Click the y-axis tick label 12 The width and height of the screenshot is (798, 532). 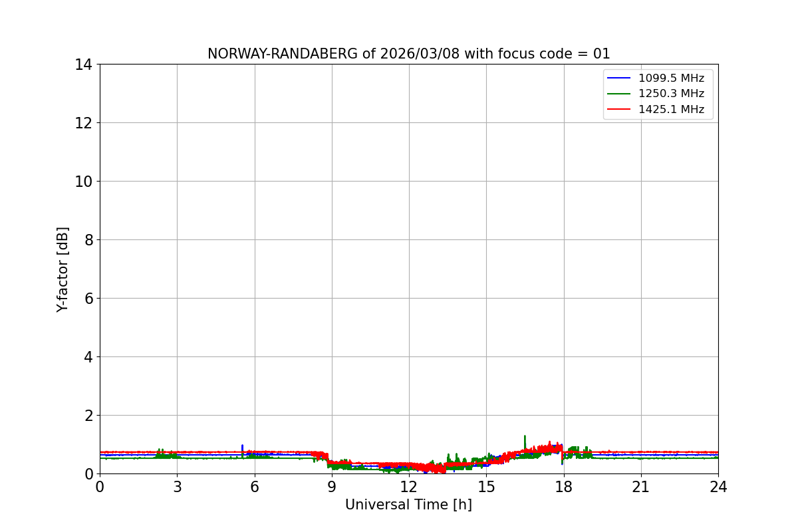84,123
